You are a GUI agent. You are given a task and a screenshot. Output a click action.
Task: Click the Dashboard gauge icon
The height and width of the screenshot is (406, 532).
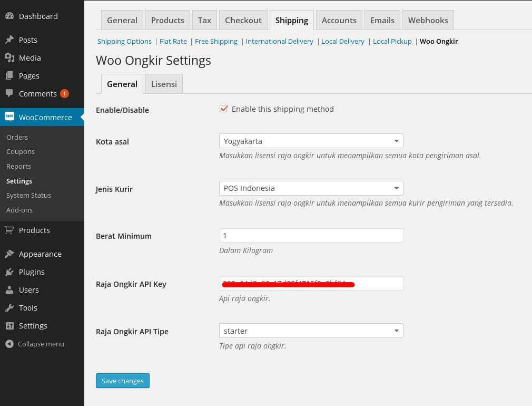pos(9,16)
